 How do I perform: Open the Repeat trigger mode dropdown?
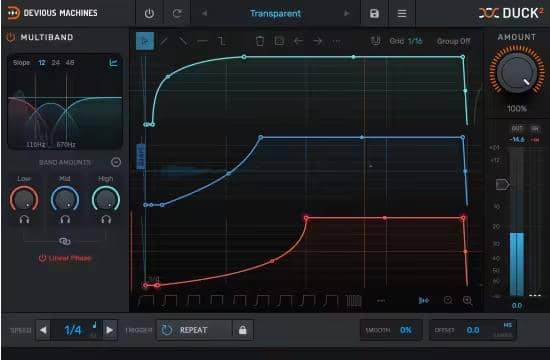coord(194,330)
